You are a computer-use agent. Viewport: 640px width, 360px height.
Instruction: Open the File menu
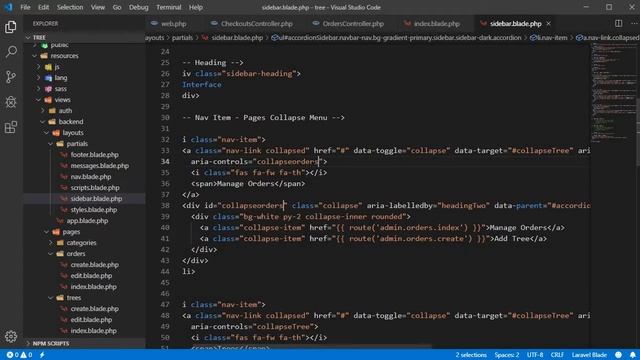click(x=25, y=7)
